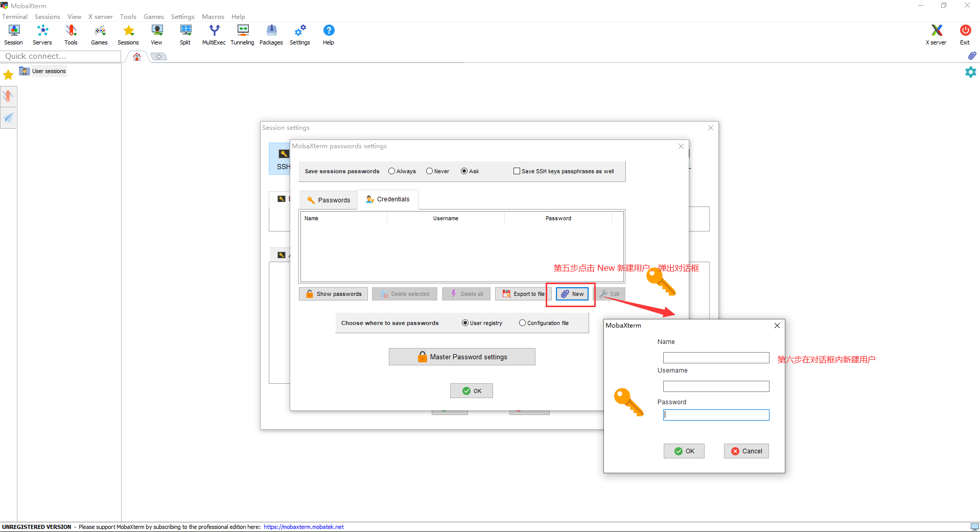
Task: Click the Delete selected button
Action: (x=405, y=294)
